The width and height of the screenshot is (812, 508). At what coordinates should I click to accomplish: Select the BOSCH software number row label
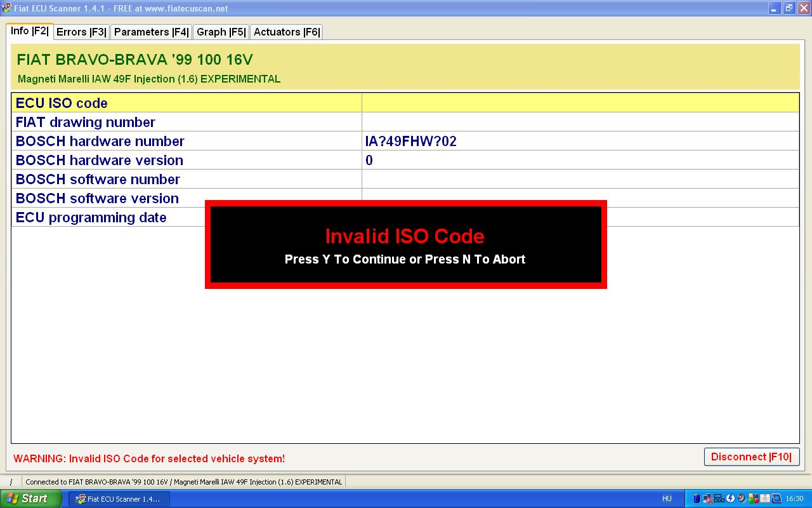coord(98,179)
